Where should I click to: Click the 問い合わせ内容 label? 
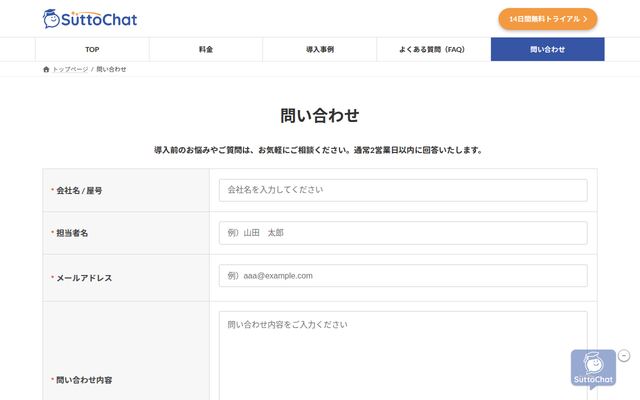[84, 380]
